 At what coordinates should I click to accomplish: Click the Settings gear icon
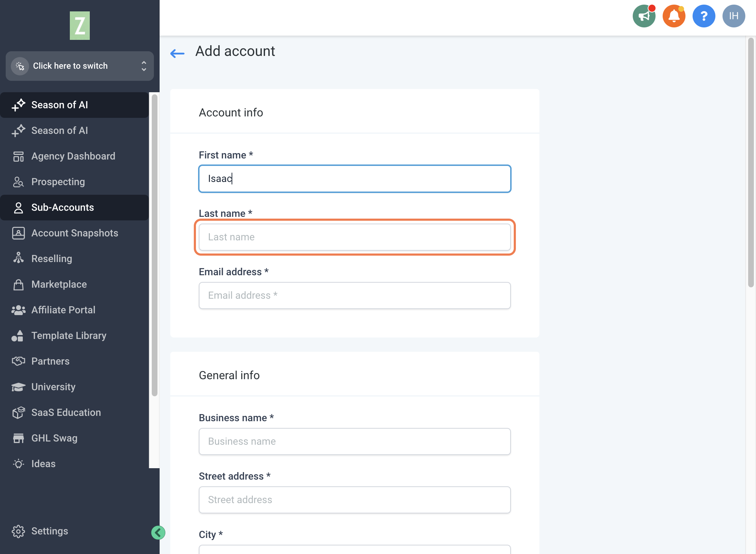click(18, 531)
